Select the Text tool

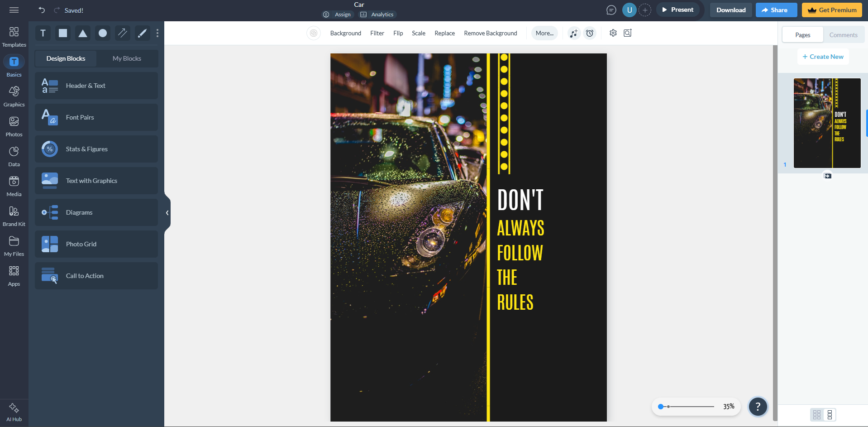[43, 33]
